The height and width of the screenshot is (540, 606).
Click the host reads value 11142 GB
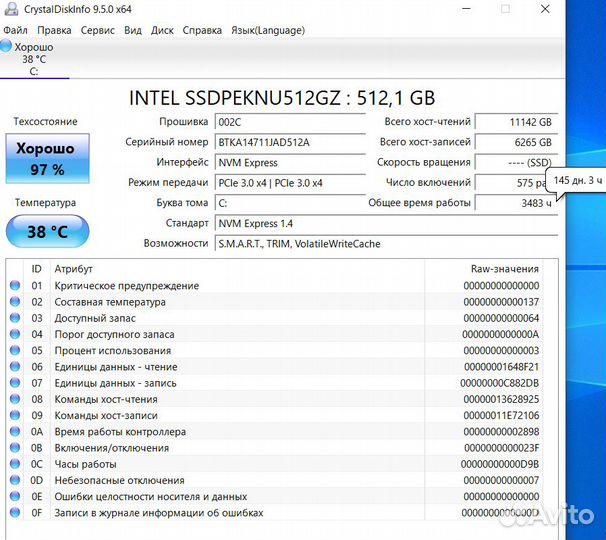coord(516,122)
